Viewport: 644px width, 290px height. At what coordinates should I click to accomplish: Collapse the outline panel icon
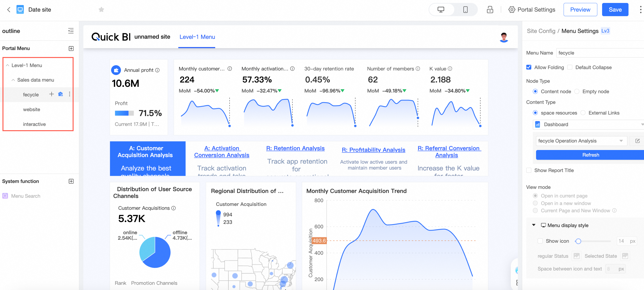[x=71, y=31]
